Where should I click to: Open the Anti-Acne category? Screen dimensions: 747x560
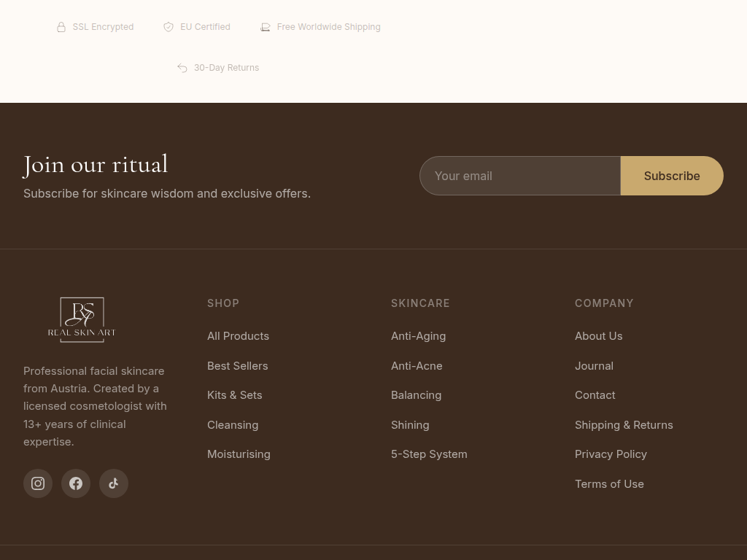417,366
